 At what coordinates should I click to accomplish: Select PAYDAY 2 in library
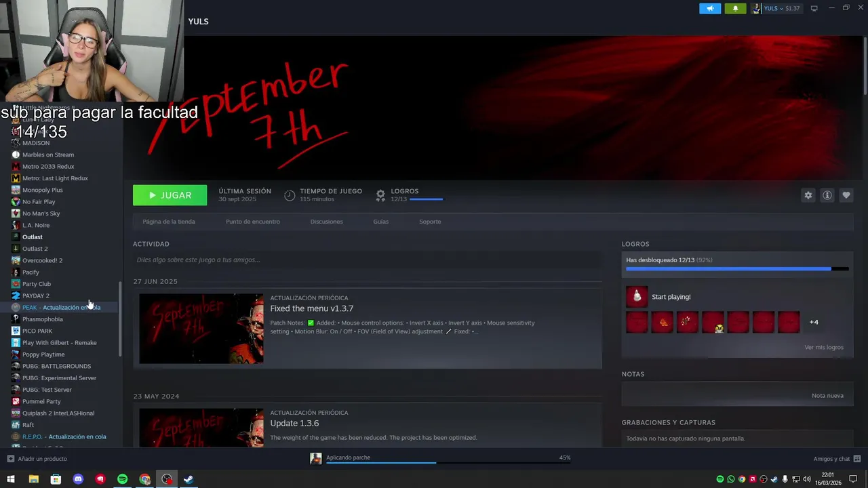coord(35,296)
